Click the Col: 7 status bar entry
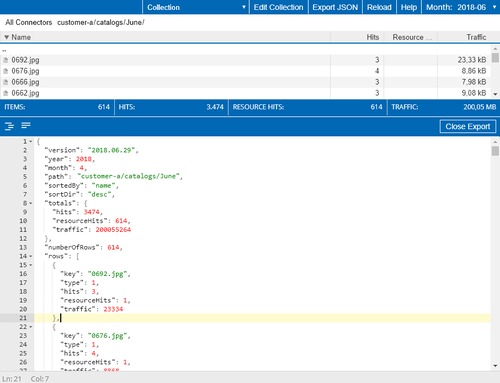 coord(40,379)
